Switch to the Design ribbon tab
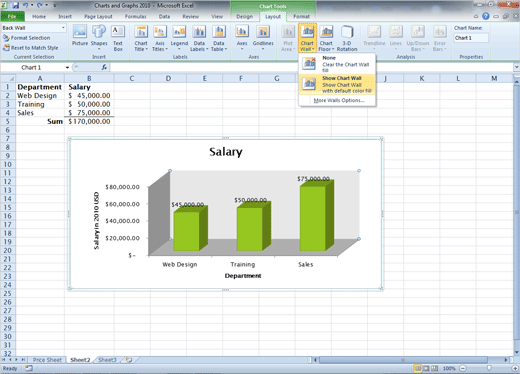The image size is (520, 374). (x=245, y=16)
